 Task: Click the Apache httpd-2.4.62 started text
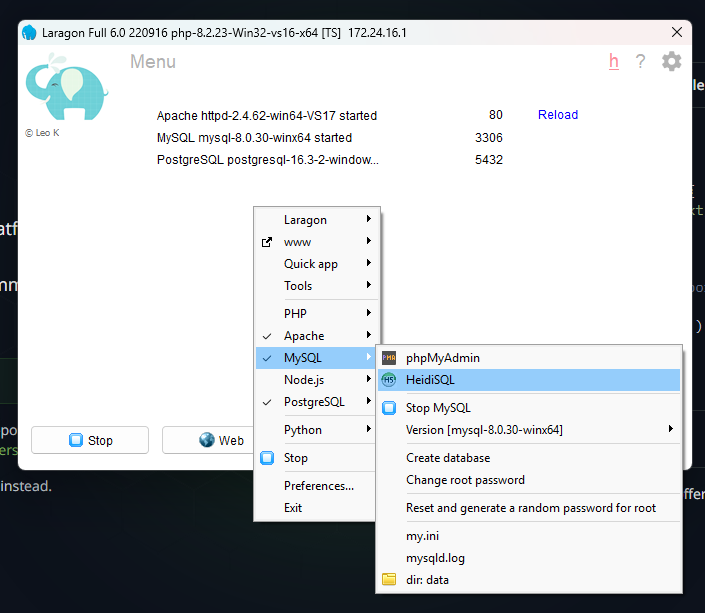point(267,116)
